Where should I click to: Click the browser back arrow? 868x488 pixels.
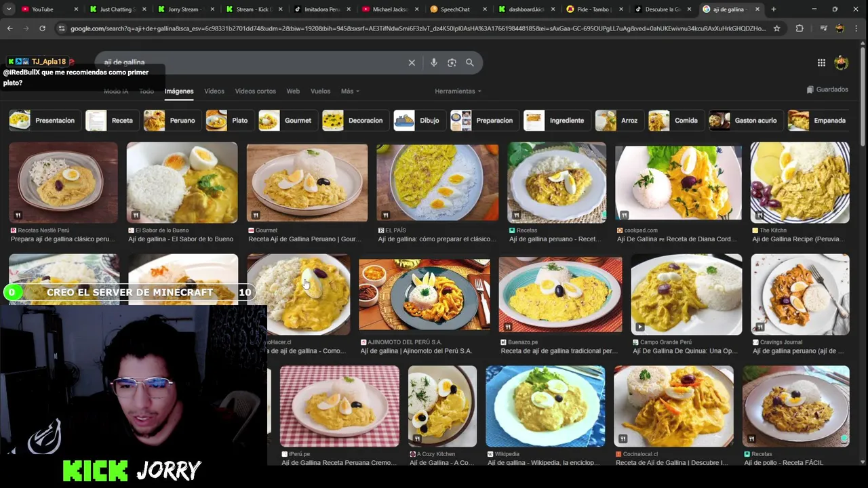tap(9, 28)
